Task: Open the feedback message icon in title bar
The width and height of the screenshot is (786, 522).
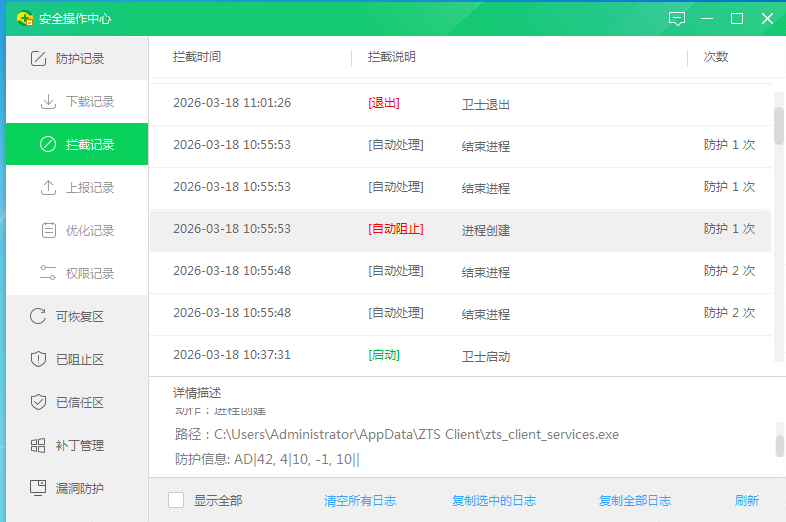Action: point(677,19)
